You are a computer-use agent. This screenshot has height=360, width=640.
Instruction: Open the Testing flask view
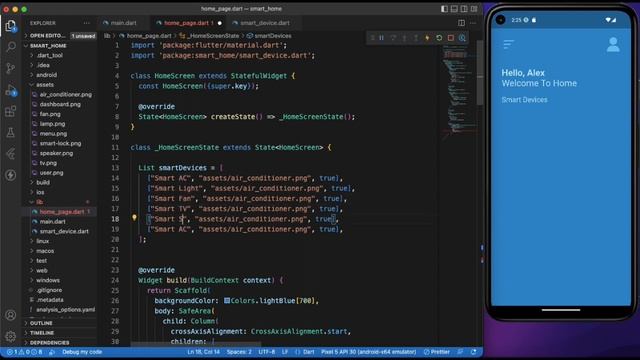click(x=11, y=132)
